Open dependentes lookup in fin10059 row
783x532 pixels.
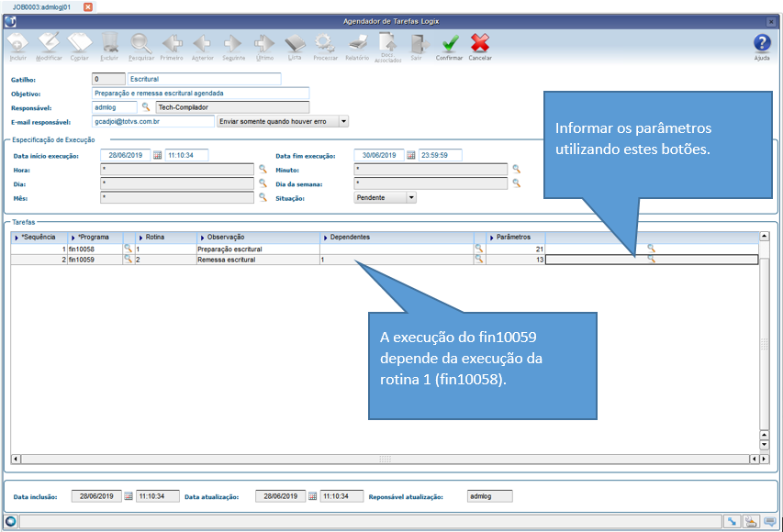click(x=479, y=259)
